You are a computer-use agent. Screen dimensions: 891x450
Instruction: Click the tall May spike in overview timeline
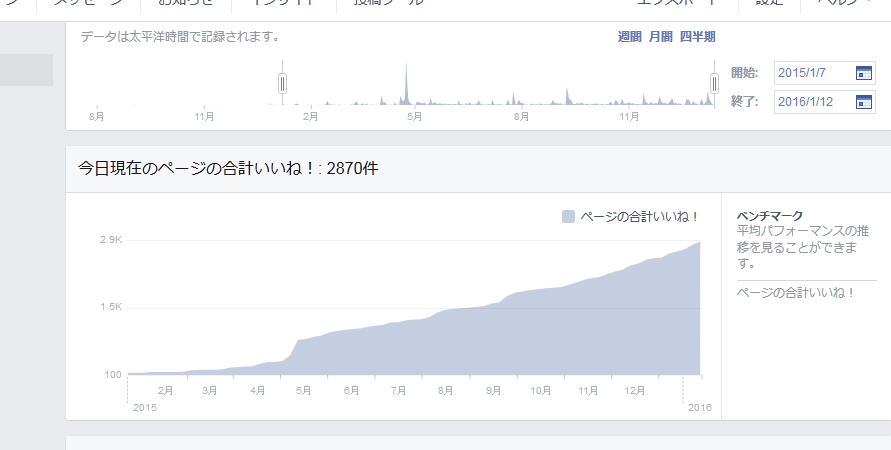click(x=406, y=85)
